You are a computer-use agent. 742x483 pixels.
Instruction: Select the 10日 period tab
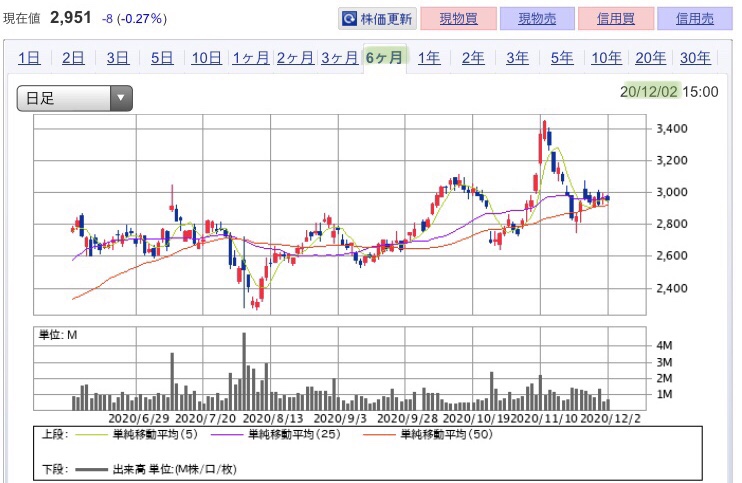point(206,58)
